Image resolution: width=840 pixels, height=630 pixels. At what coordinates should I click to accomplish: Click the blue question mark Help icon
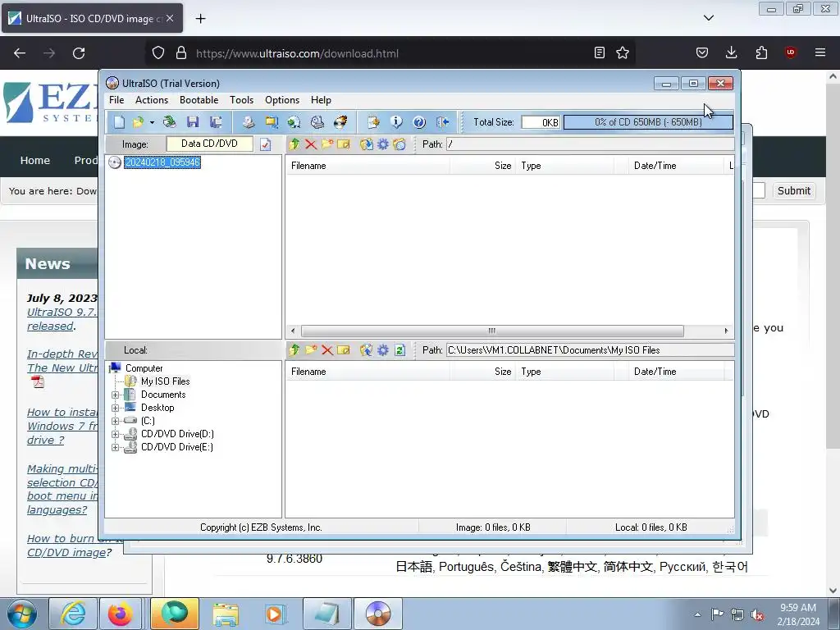(x=419, y=122)
